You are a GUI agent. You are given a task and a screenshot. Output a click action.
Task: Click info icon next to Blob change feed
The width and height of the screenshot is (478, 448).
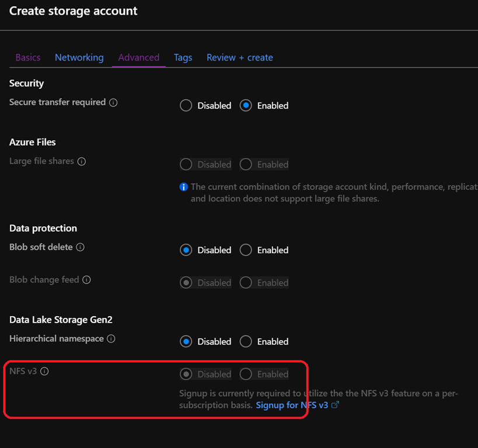pos(86,280)
